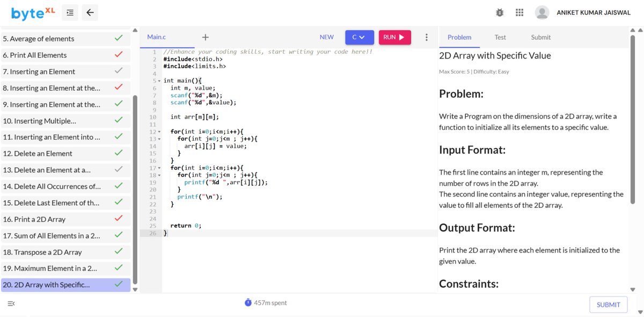This screenshot has height=317, width=644.
Task: Report an issue via bug icon
Action: click(500, 12)
